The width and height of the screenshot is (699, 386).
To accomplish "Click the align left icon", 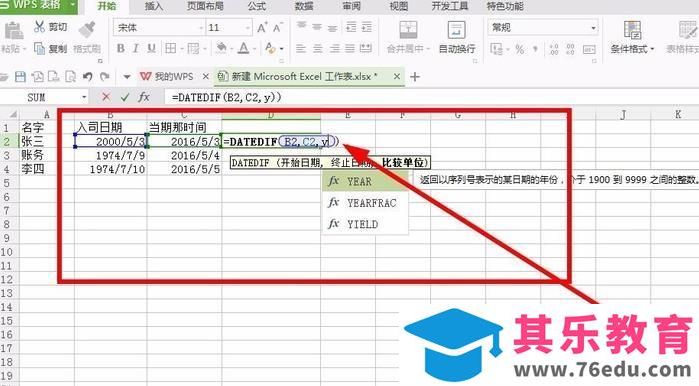I will point(301,48).
